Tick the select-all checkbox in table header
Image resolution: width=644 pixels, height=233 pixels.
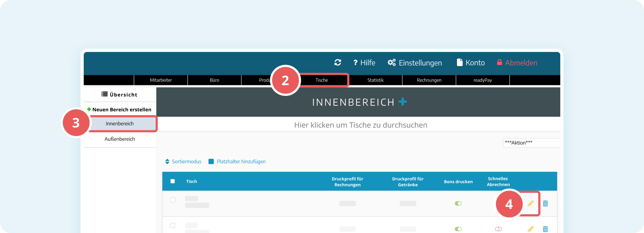[x=173, y=181]
